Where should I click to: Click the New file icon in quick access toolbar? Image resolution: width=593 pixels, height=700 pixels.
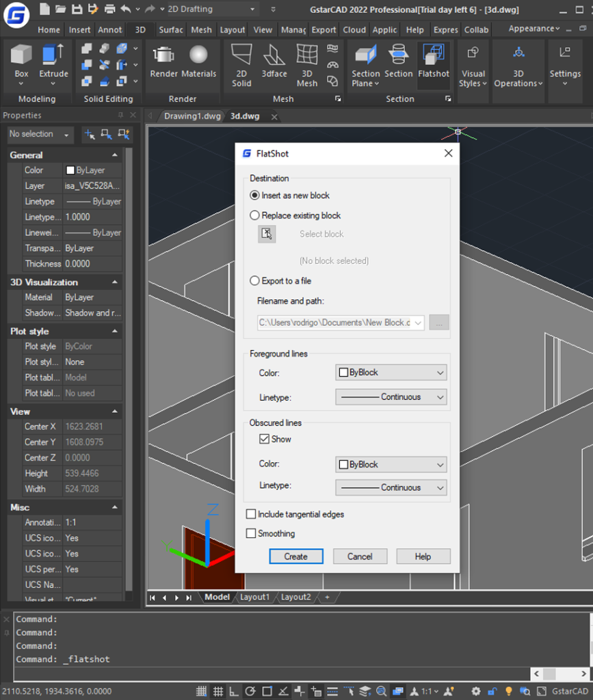pos(44,8)
